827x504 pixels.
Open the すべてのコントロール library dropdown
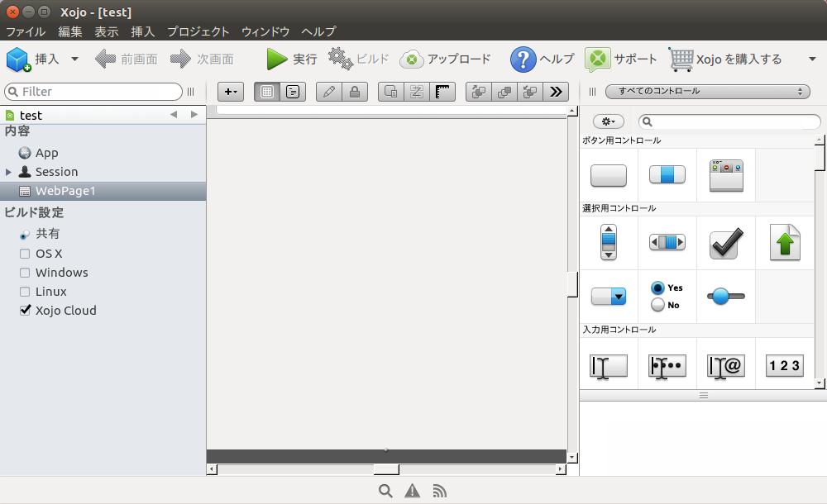(x=707, y=92)
